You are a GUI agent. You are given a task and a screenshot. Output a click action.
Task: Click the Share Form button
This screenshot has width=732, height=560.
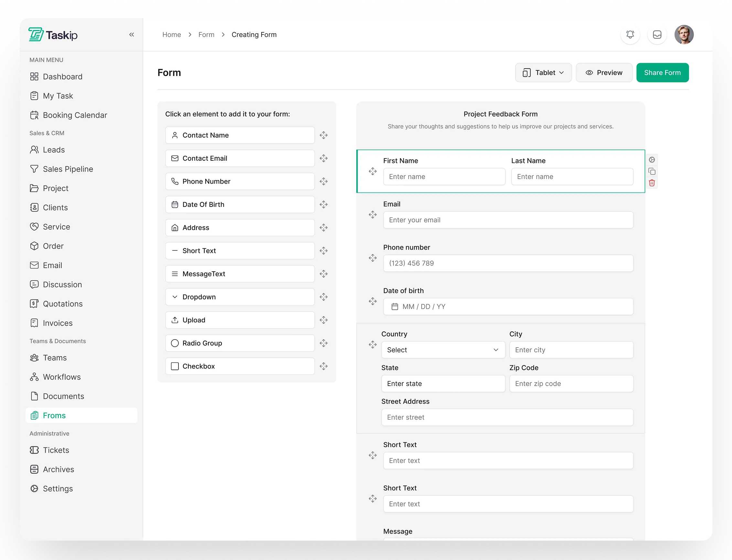[662, 73]
